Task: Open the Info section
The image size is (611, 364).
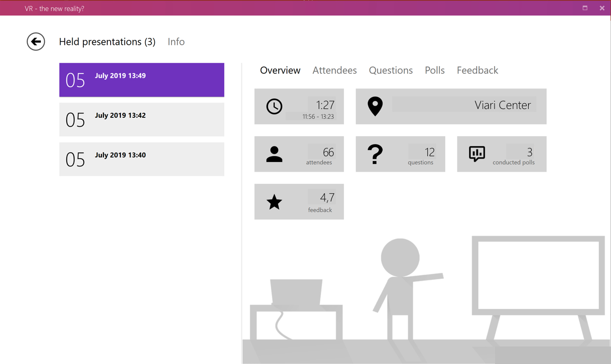Action: (176, 41)
